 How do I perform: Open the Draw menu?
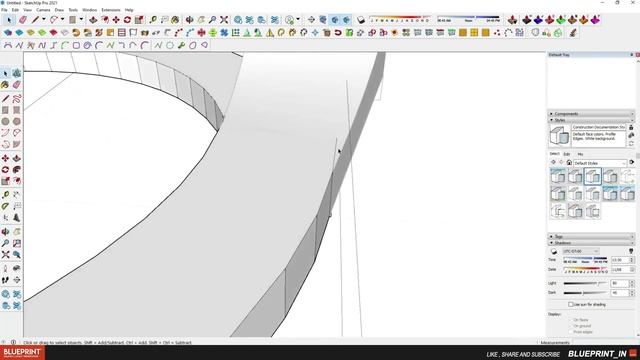click(x=59, y=10)
